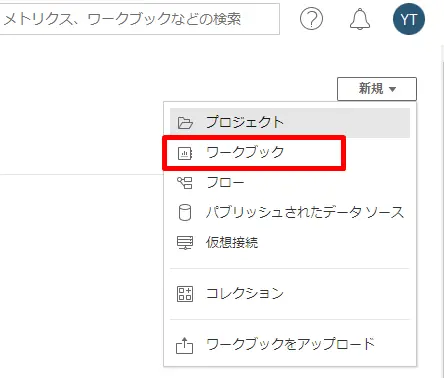This screenshot has width=444, height=378.
Task: Select プロジェクト from the menu
Action: coord(290,123)
